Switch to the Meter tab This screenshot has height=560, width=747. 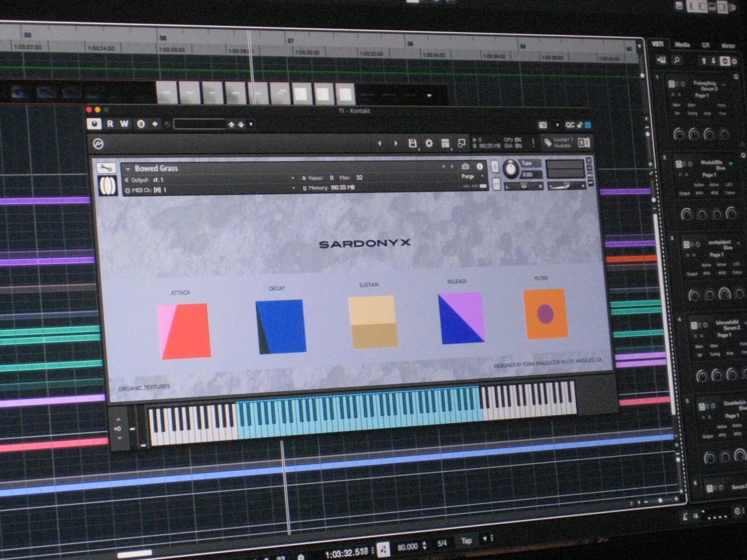(x=728, y=45)
